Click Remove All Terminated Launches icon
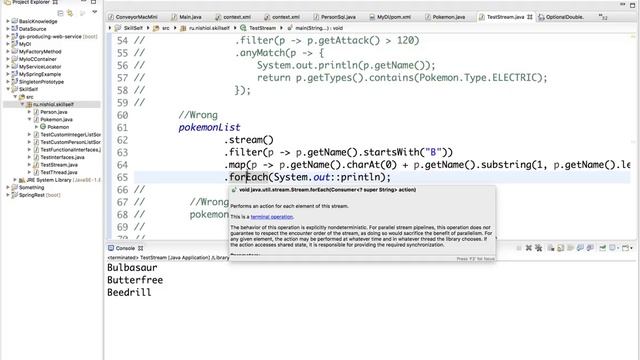 pyautogui.click(x=538, y=248)
